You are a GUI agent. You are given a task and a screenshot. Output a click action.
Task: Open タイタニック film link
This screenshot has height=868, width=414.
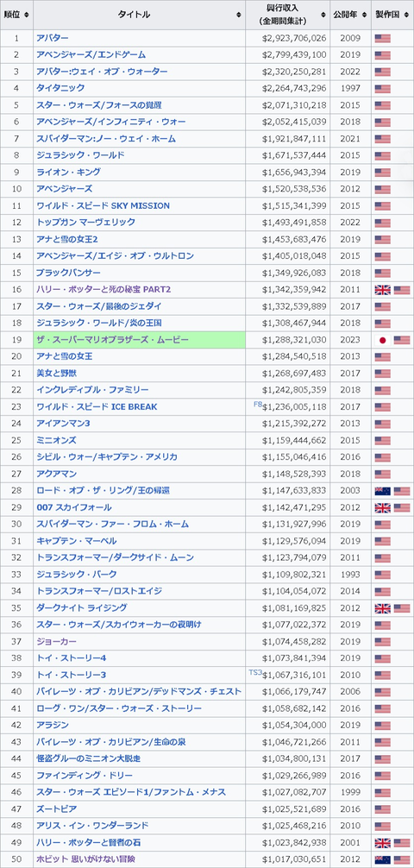tap(60, 88)
